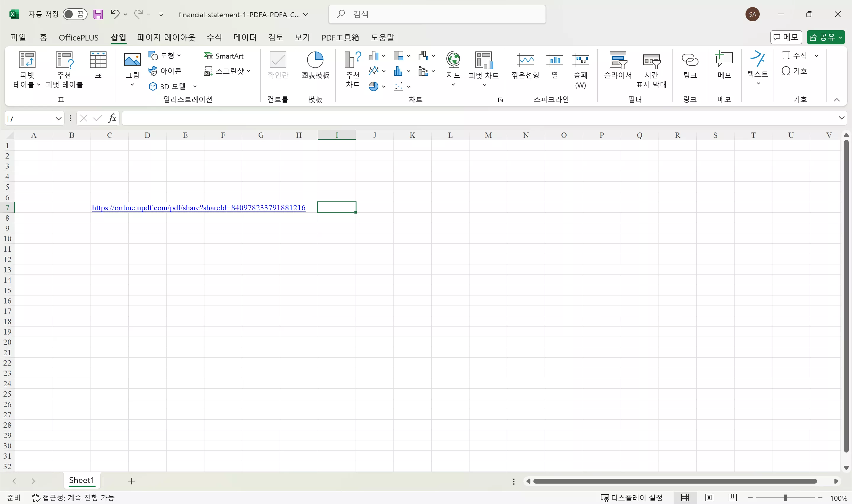This screenshot has width=852, height=504.
Task: Insert SmartArt graphic
Action: coord(224,56)
